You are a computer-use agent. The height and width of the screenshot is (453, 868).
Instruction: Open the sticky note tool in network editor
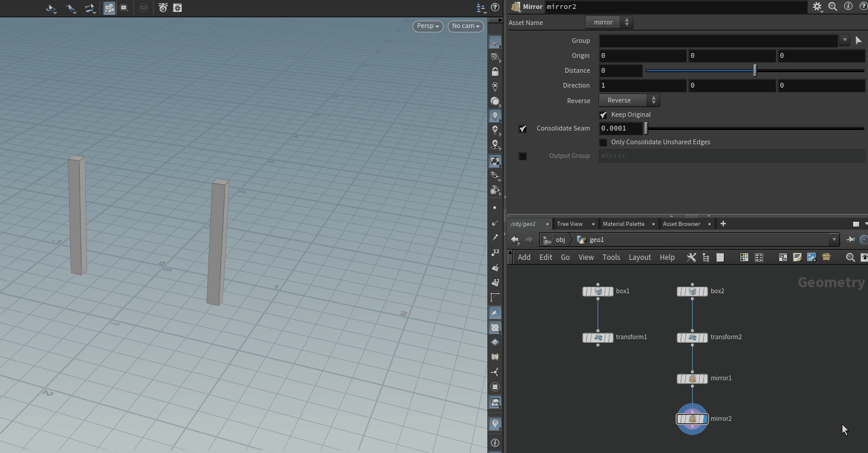(797, 257)
